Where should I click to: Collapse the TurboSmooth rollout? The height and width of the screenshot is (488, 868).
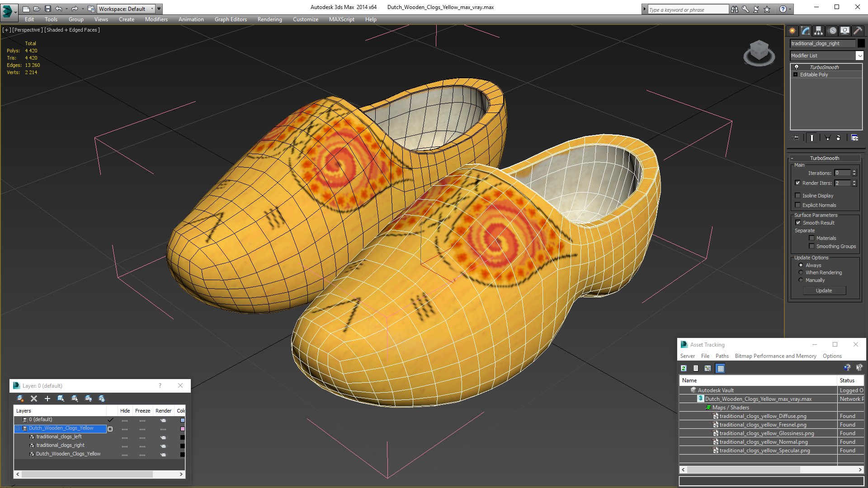click(792, 158)
